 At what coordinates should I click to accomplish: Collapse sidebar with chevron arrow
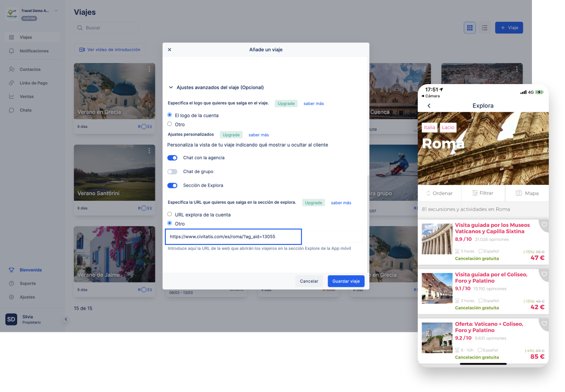click(x=66, y=319)
